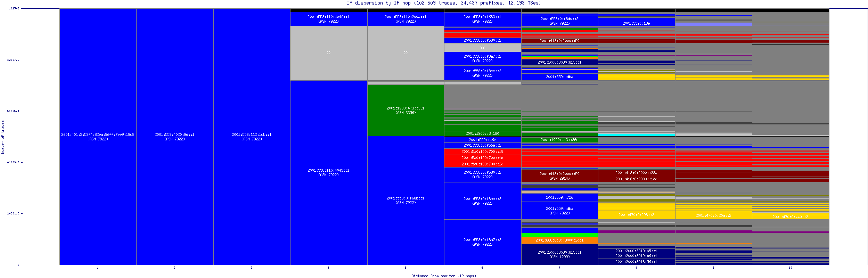
Task: Click the yellow 2001:470:0:298::2 segment
Action: [x=636, y=215]
